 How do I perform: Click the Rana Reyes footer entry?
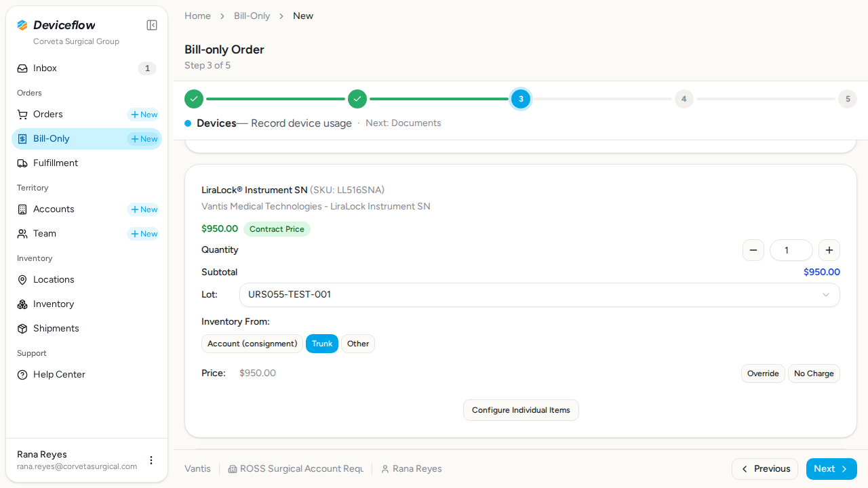411,469
